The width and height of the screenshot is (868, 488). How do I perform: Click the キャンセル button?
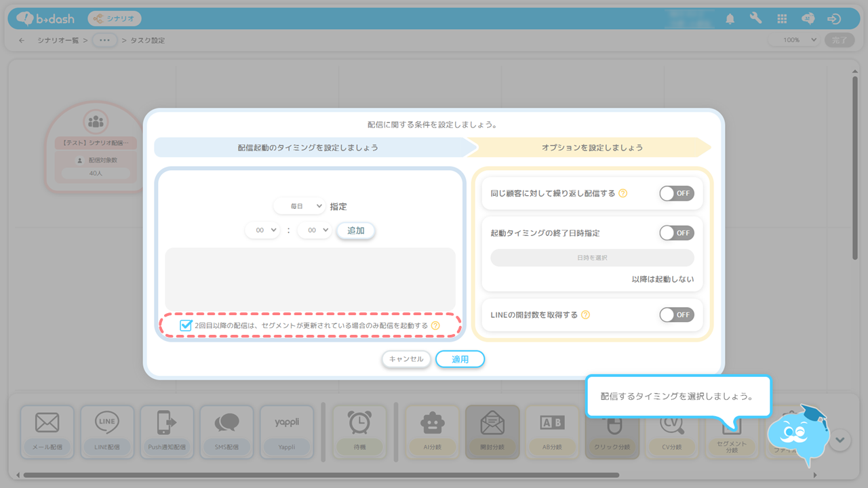[406, 359]
